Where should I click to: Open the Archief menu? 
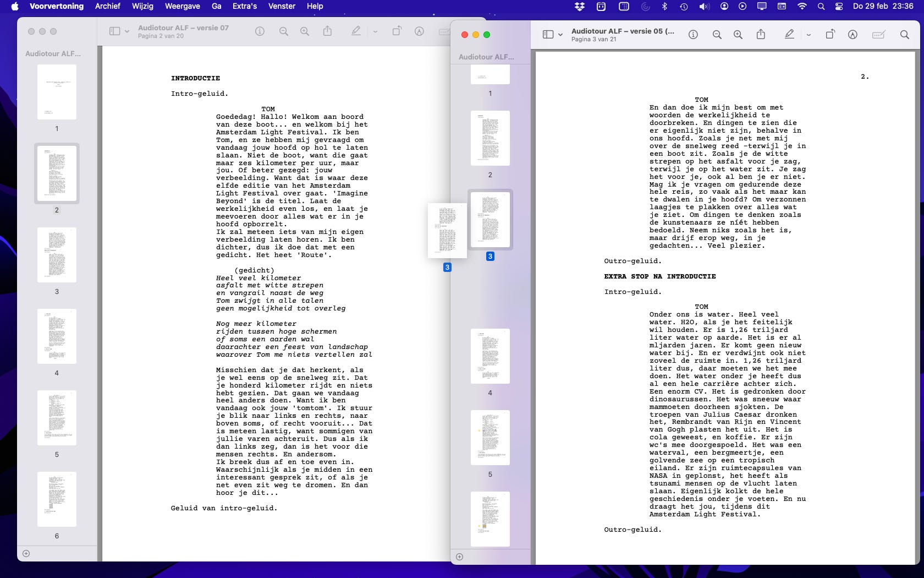[x=108, y=6]
